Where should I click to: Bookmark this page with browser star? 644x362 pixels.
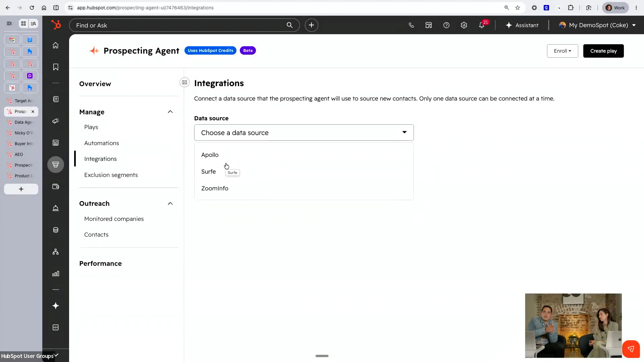(518, 8)
